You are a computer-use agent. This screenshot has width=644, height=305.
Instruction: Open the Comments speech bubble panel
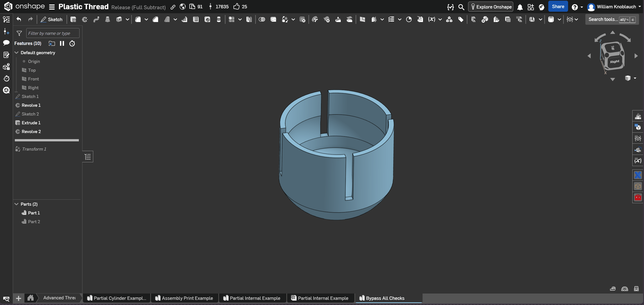coord(6,43)
